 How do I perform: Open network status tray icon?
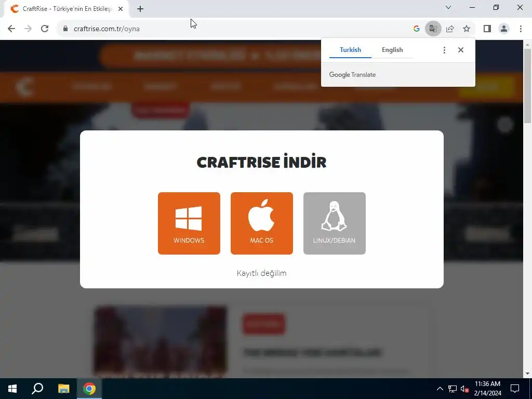(x=453, y=389)
